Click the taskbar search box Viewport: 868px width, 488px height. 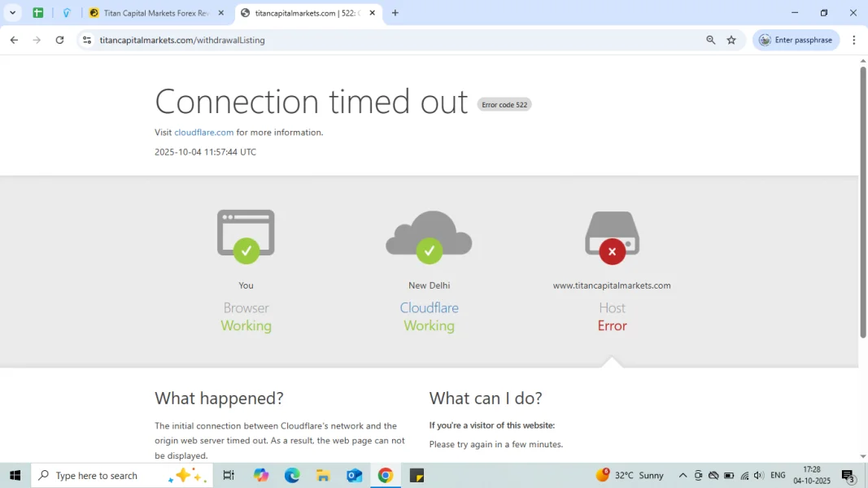[122, 475]
